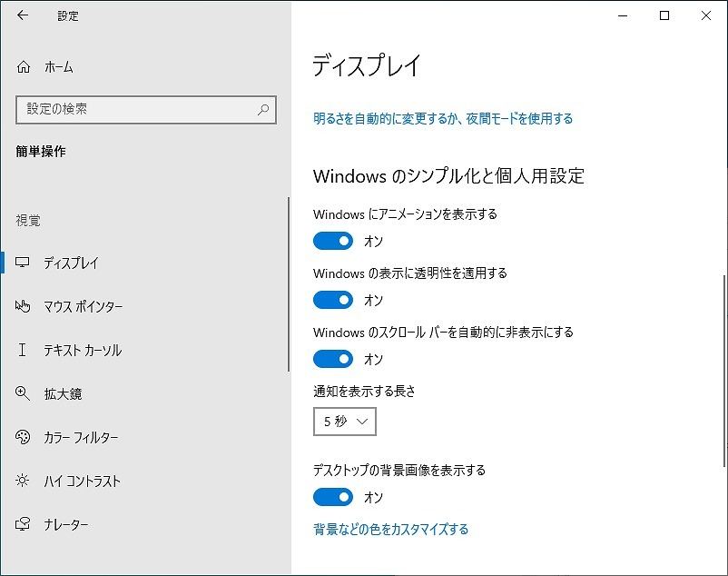Image resolution: width=728 pixels, height=576 pixels.
Task: Open ハイ コントラスト sun icon
Action: tap(23, 481)
